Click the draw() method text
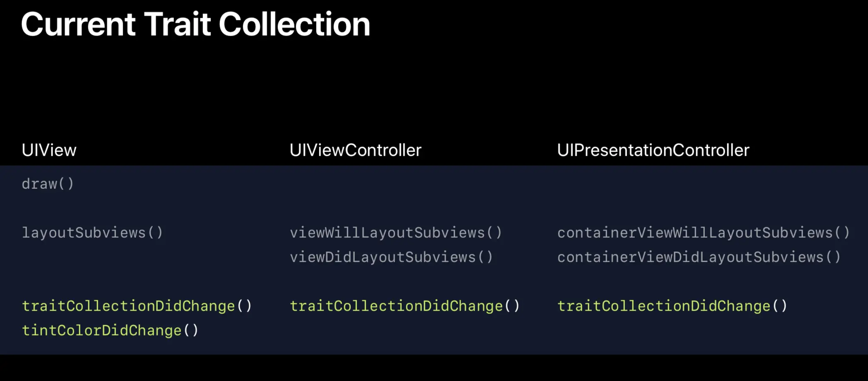Image resolution: width=868 pixels, height=381 pixels. [x=48, y=184]
